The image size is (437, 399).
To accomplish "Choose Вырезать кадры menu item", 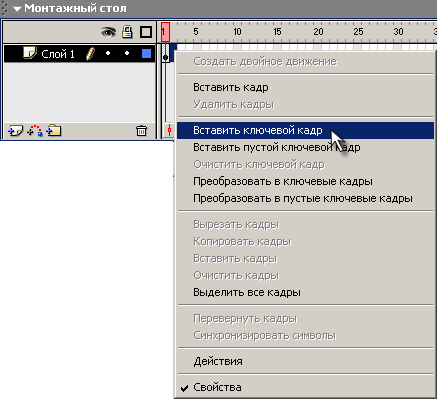I will (x=305, y=225).
